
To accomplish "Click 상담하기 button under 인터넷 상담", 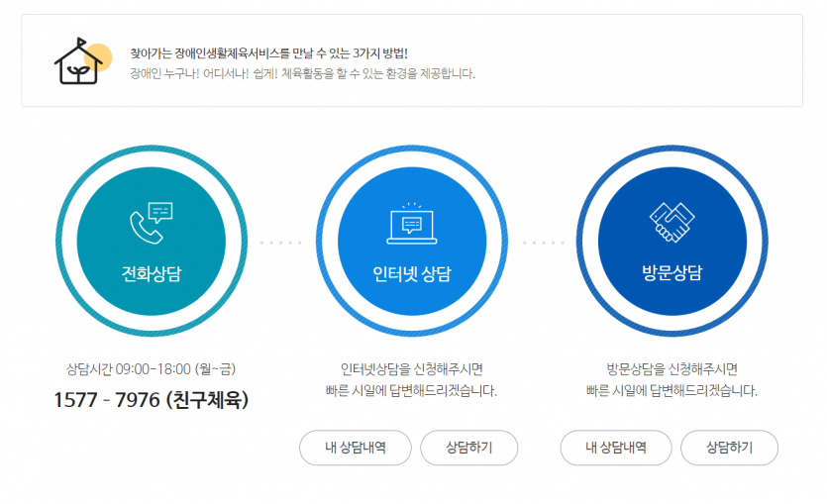I will (x=468, y=448).
